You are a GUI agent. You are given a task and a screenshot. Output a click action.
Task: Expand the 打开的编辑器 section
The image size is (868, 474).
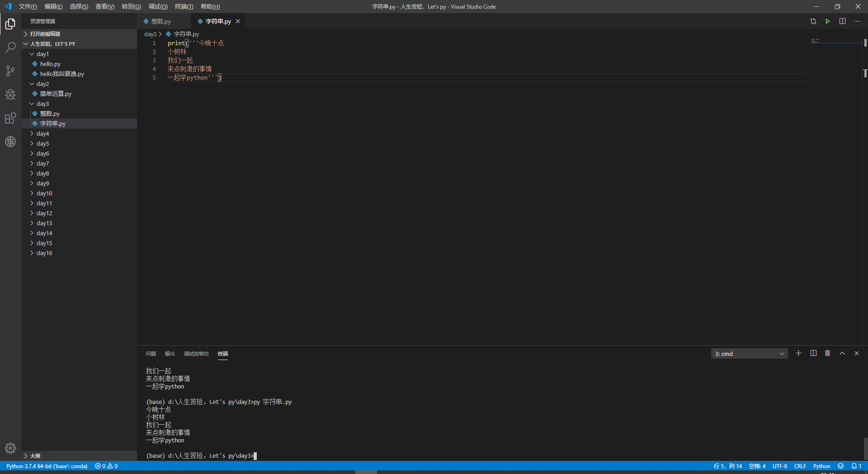[80, 34]
